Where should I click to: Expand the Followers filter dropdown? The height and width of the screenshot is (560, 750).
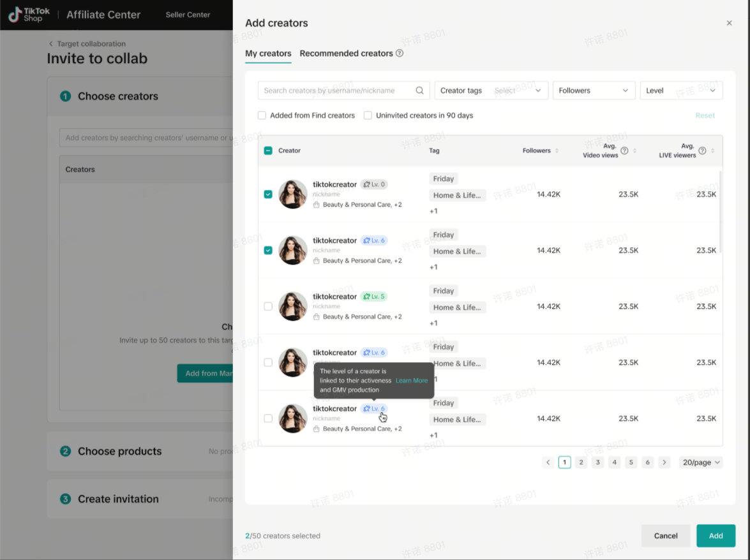(594, 91)
